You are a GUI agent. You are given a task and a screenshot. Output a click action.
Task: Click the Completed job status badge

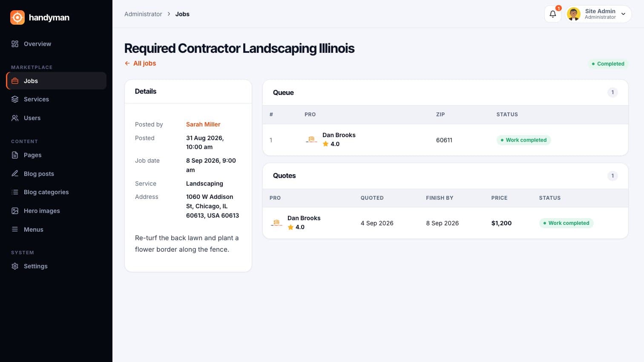tap(608, 64)
